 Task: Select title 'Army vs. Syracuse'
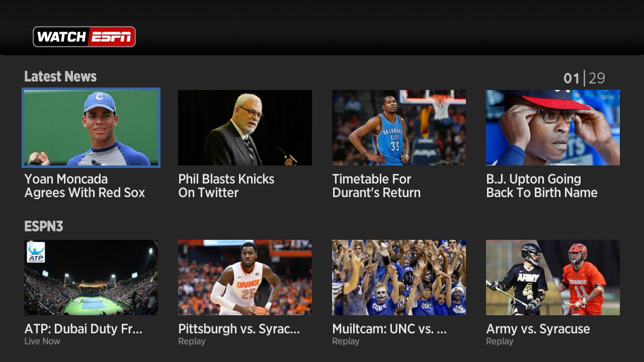pyautogui.click(x=538, y=329)
